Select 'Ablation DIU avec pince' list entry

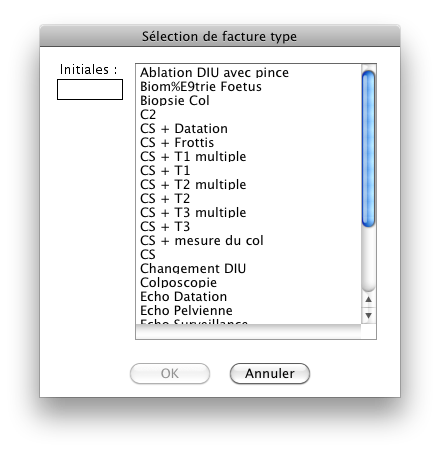[248, 72]
